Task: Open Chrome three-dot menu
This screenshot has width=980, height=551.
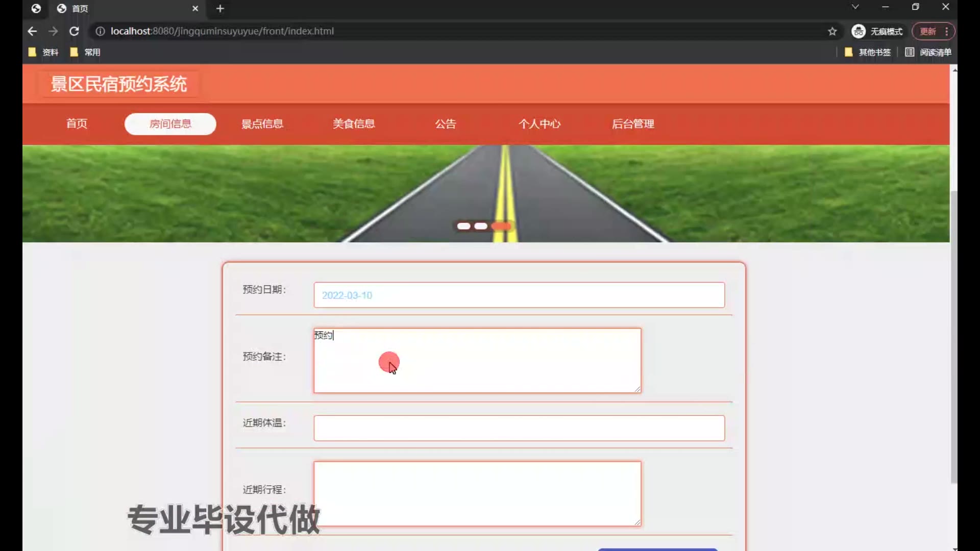Action: pyautogui.click(x=947, y=31)
